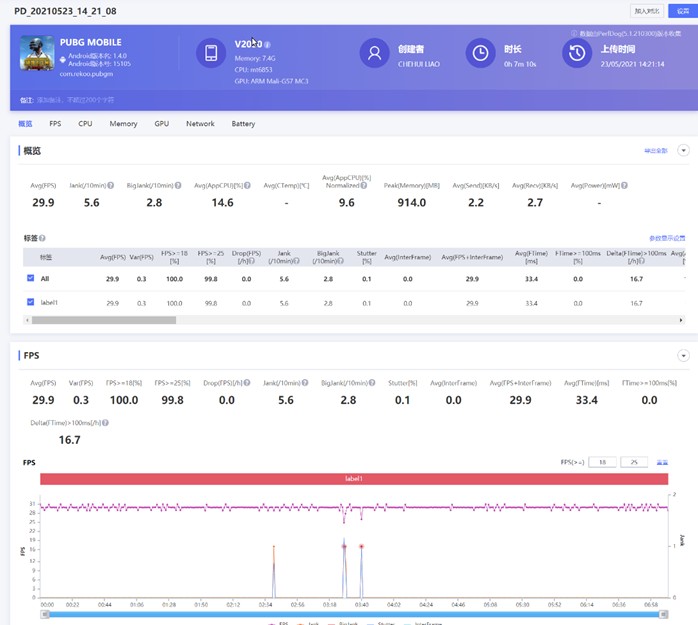The height and width of the screenshot is (625, 698).
Task: Collapse the FPS section with arrow button
Action: coord(683,354)
